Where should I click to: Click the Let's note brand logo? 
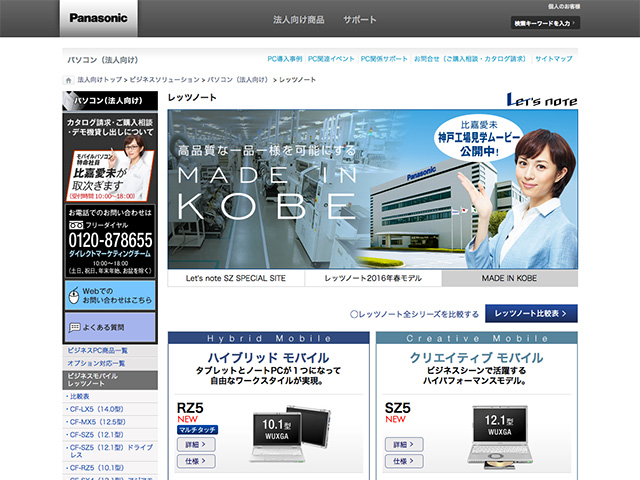(x=542, y=100)
